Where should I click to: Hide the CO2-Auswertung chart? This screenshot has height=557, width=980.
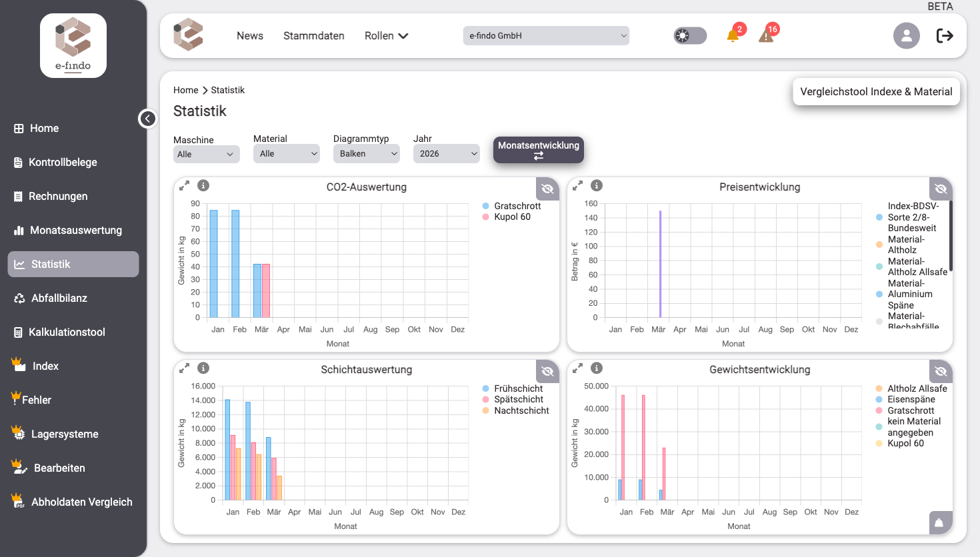pyautogui.click(x=547, y=189)
